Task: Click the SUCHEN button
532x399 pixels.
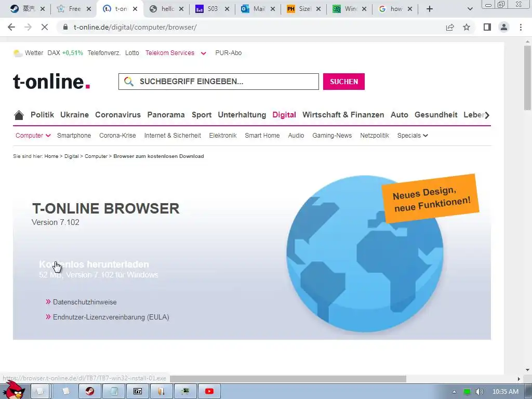Action: tap(344, 82)
